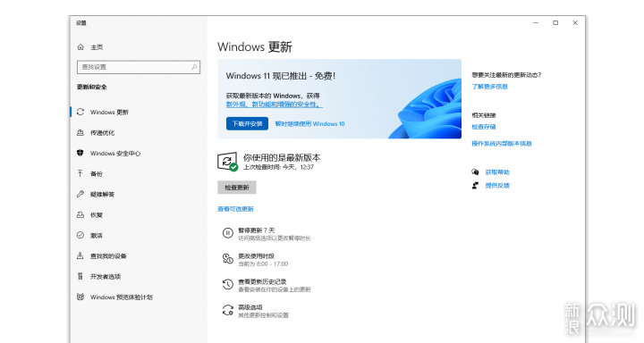The image size is (644, 343).
Task: Click inside the 查找设置 search field
Action: [139, 67]
